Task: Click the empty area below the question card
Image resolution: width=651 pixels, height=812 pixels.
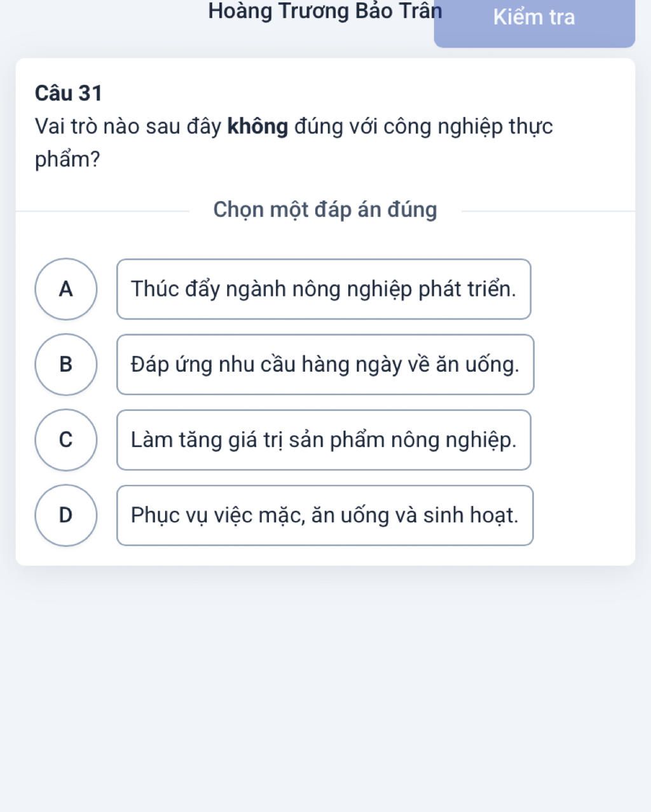Action: point(325,686)
